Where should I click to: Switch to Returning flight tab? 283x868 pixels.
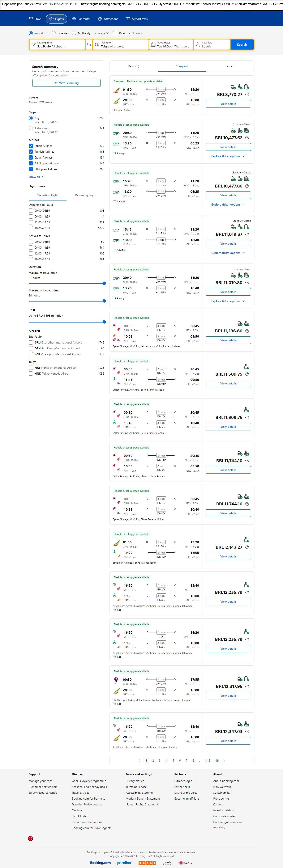(x=85, y=195)
